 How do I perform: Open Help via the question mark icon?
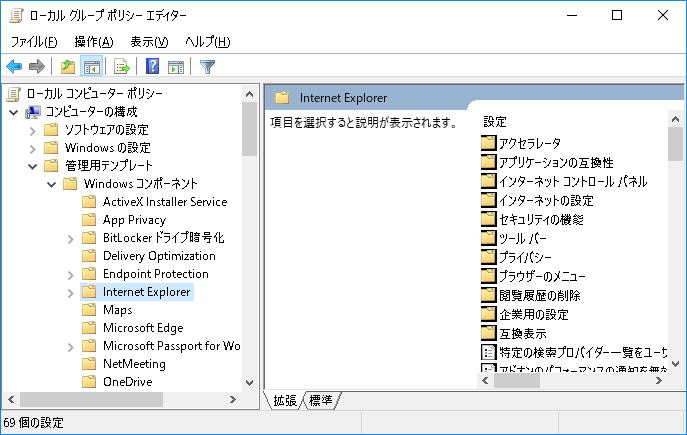click(152, 67)
